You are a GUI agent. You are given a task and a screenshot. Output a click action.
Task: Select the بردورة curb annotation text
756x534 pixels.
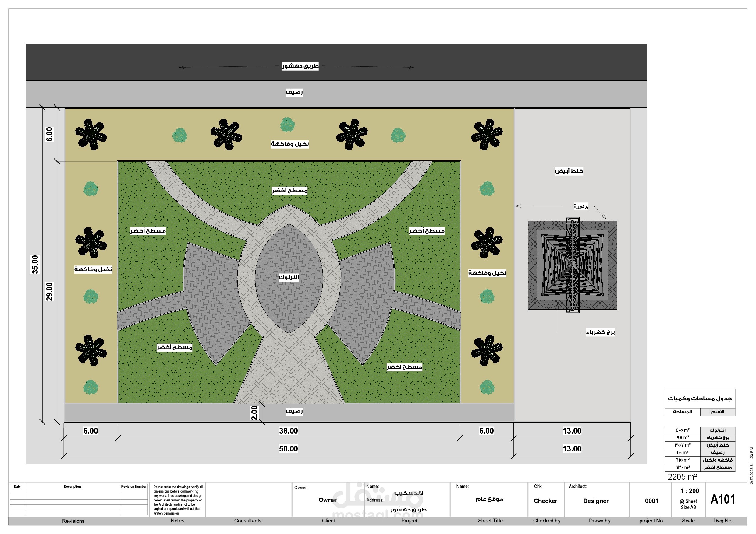[581, 206]
